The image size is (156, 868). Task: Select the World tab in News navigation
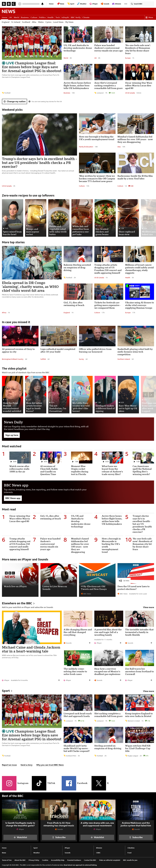(16, 17)
